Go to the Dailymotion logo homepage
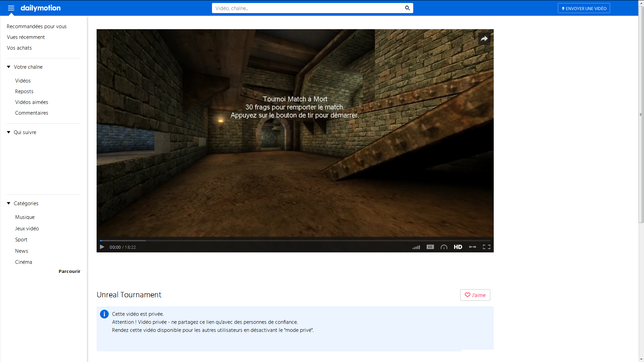The image size is (644, 362). click(x=41, y=8)
